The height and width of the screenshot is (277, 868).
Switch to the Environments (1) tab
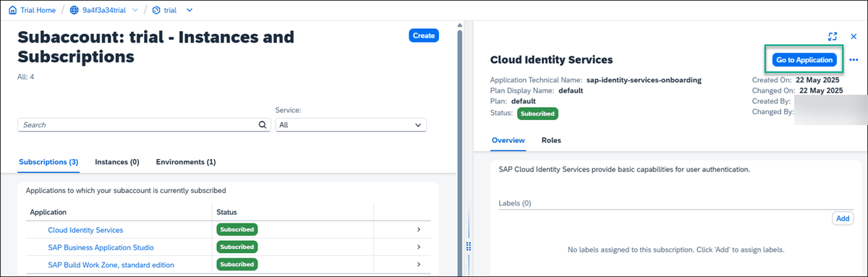[x=186, y=162]
